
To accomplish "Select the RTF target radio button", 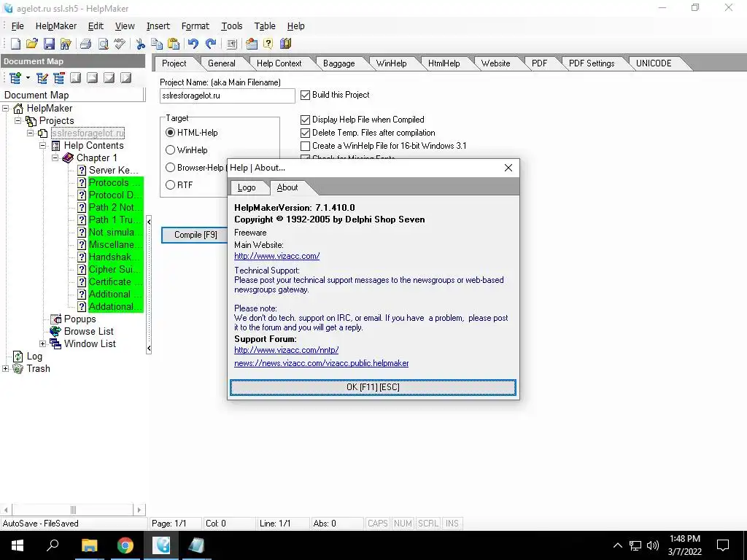I will (x=170, y=184).
